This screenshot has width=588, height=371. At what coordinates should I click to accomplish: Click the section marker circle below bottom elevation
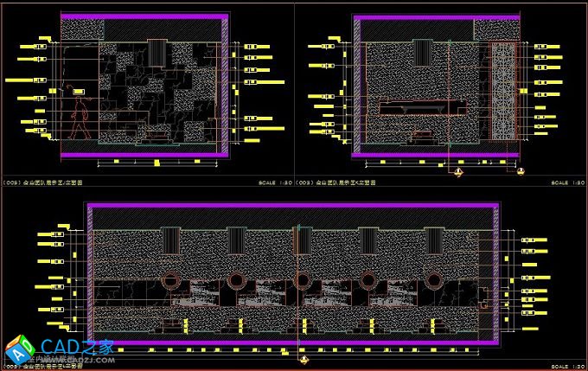(302, 358)
